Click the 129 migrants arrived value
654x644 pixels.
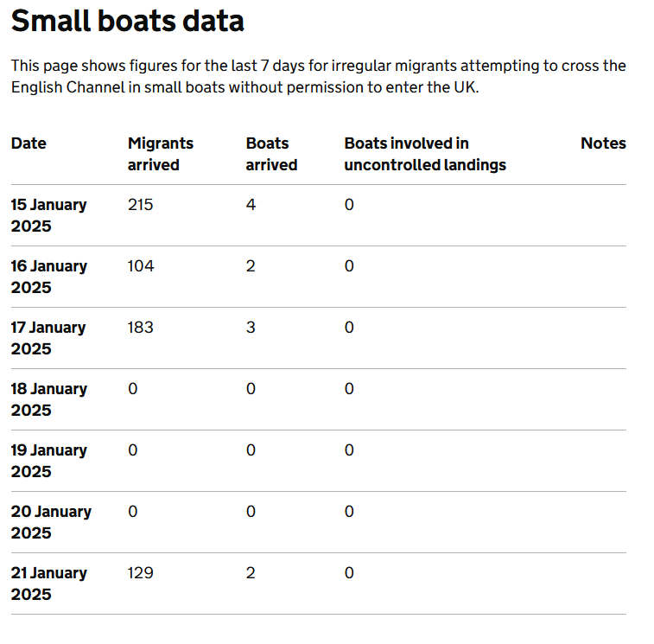point(141,573)
